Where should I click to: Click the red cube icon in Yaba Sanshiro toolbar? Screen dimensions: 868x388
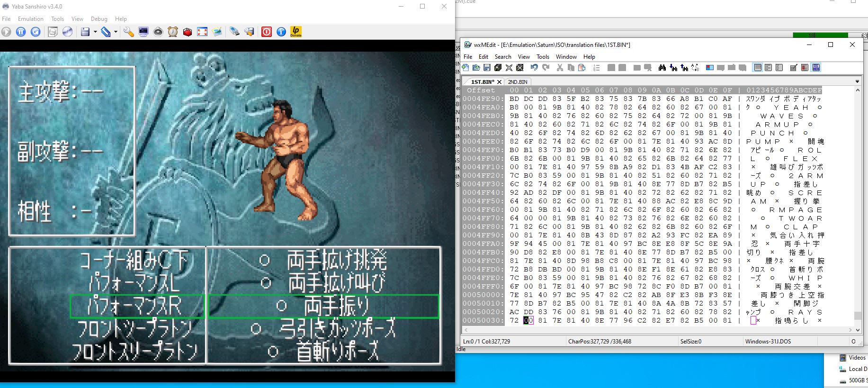[188, 32]
